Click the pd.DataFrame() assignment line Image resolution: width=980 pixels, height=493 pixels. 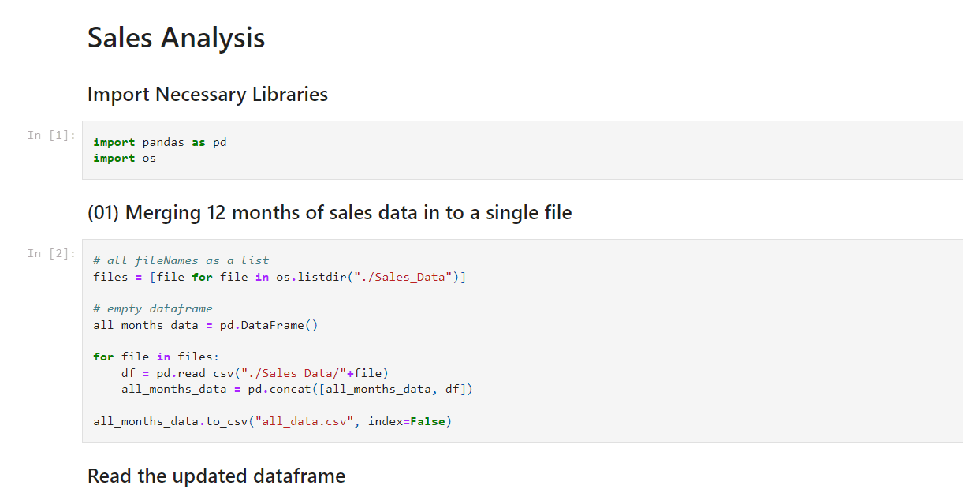click(205, 325)
